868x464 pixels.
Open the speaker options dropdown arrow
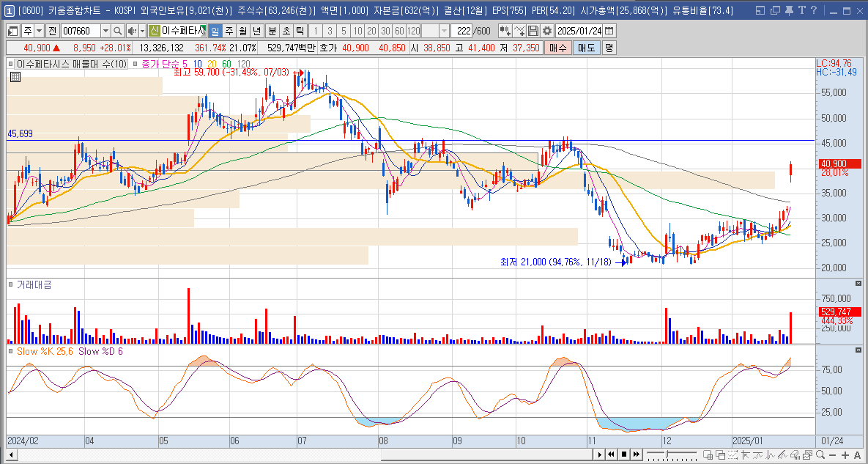click(x=142, y=31)
